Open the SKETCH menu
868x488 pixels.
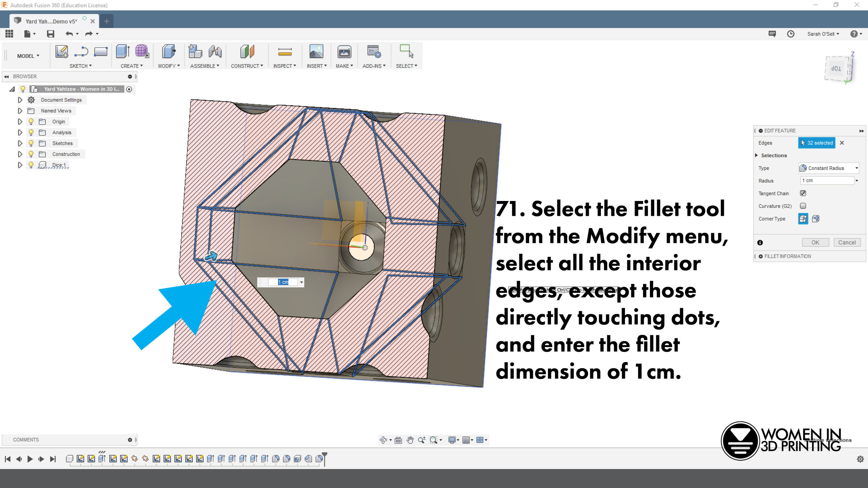point(81,66)
